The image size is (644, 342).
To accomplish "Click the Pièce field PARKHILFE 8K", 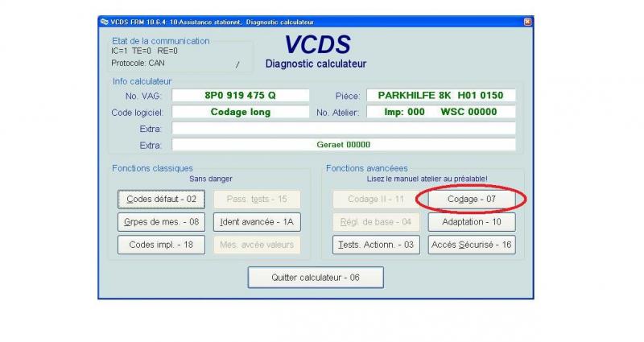I will pyautogui.click(x=440, y=95).
